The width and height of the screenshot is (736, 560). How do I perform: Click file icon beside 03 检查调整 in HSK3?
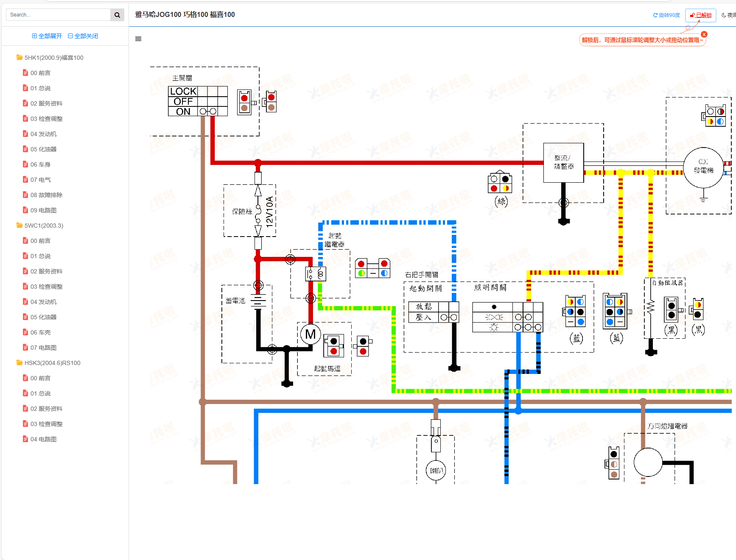tap(25, 423)
